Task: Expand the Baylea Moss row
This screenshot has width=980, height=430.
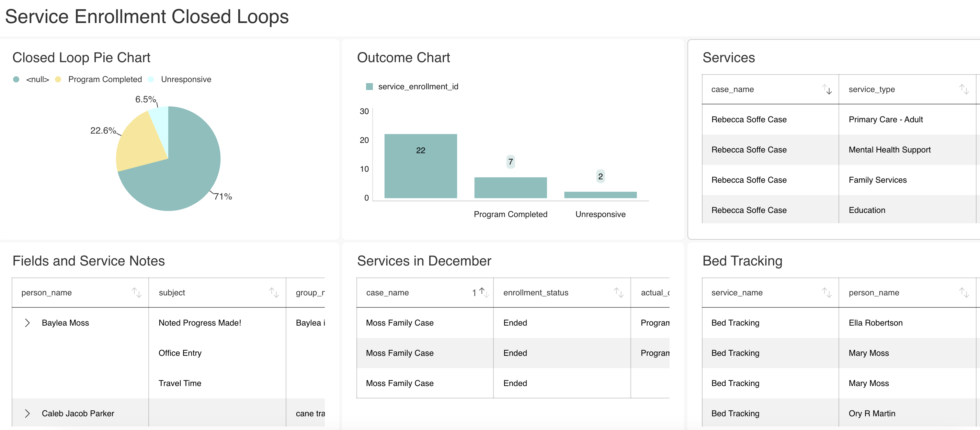Action: [27, 323]
